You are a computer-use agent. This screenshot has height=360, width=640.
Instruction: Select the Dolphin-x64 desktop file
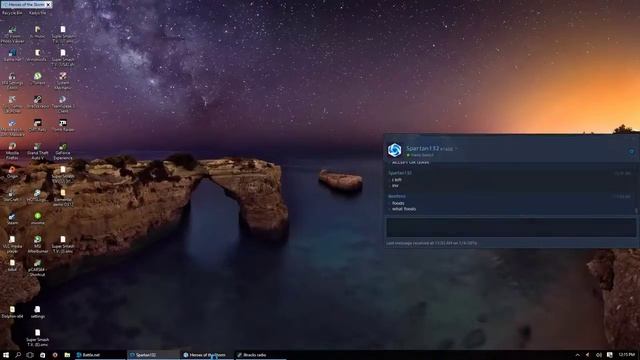click(12, 312)
